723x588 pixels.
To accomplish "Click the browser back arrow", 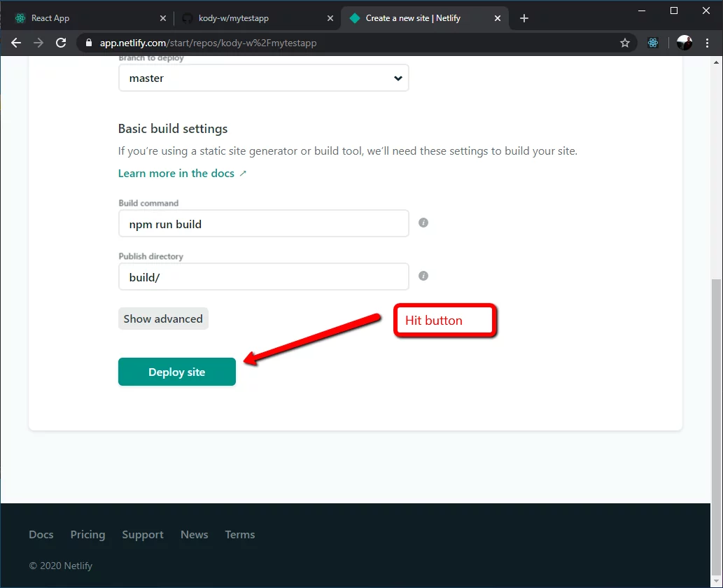I will [16, 43].
